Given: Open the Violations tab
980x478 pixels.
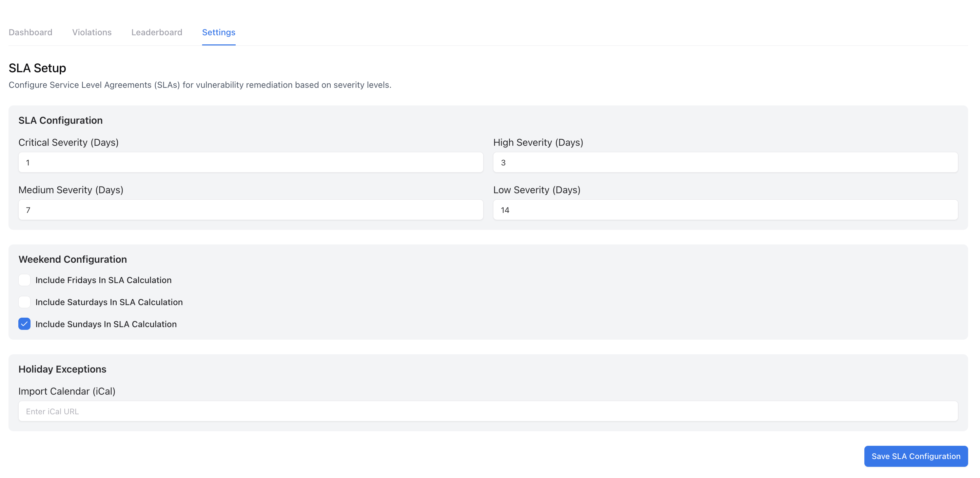Looking at the screenshot, I should pos(91,32).
